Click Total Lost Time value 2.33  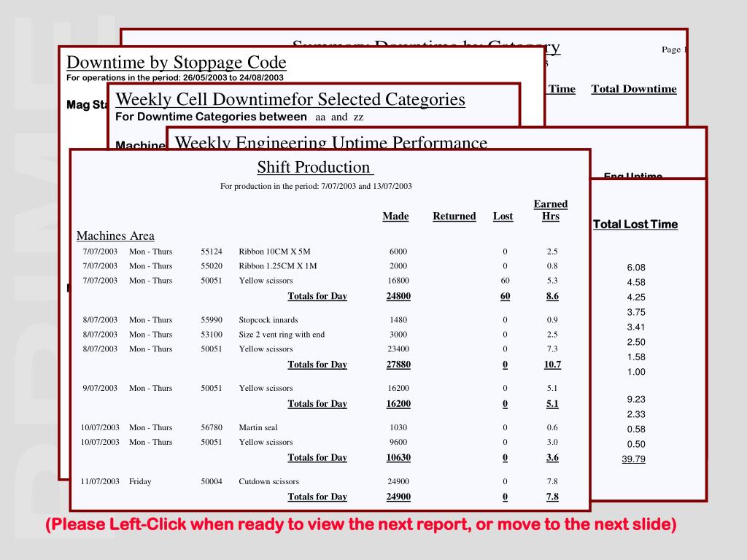(636, 414)
